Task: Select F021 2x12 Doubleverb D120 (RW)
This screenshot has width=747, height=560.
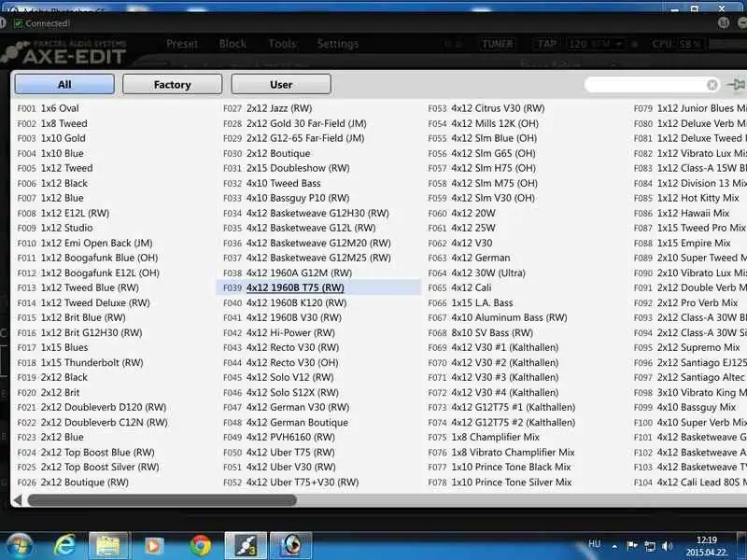Action: [92, 407]
